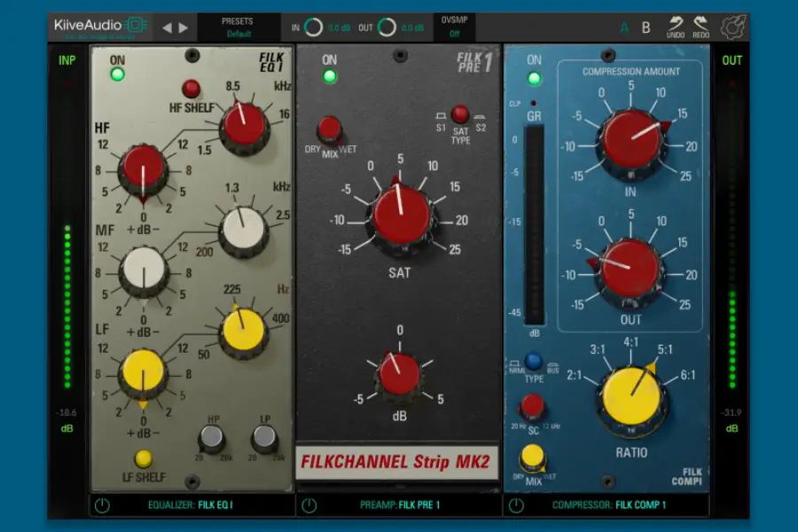This screenshot has width=798, height=532.
Task: Go to next preset arrow
Action: pos(184,28)
